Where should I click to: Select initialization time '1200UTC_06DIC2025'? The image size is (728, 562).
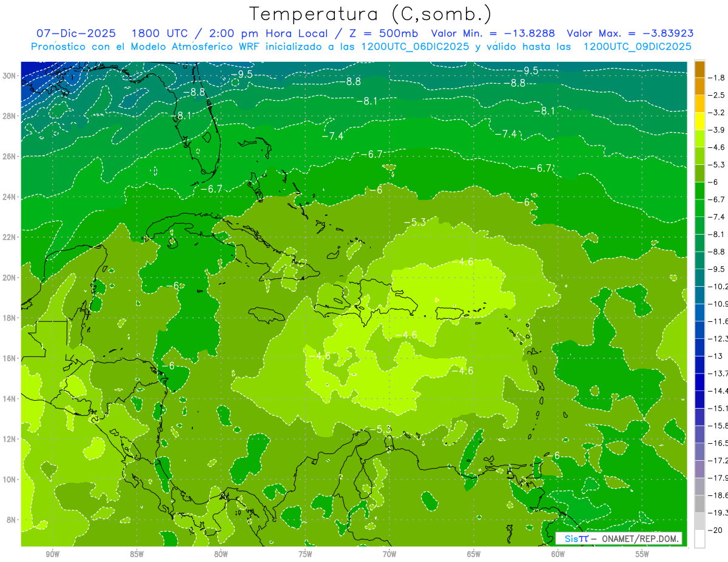click(414, 47)
